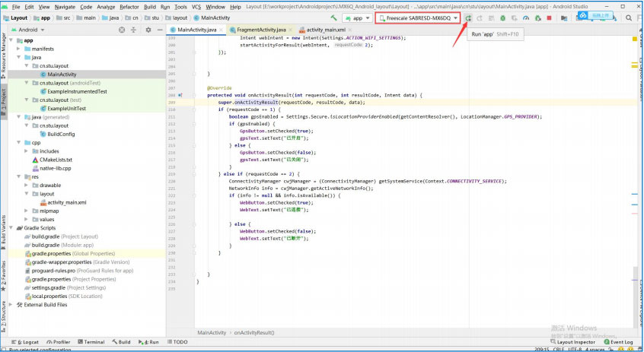644x352 pixels.
Task: Click the Apply Code Changes icon
Action: pos(491,18)
